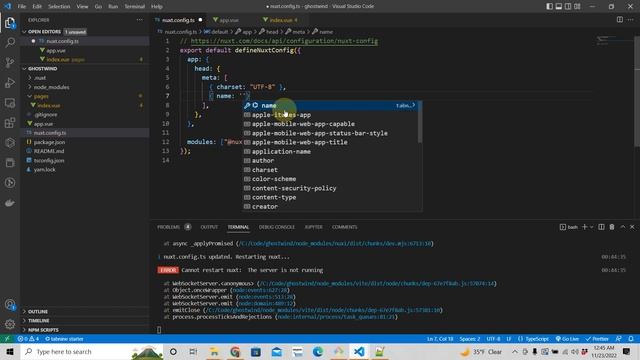The image size is (640, 360).
Task: Click the errors and warnings status indicator
Action: pyautogui.click(x=28, y=339)
